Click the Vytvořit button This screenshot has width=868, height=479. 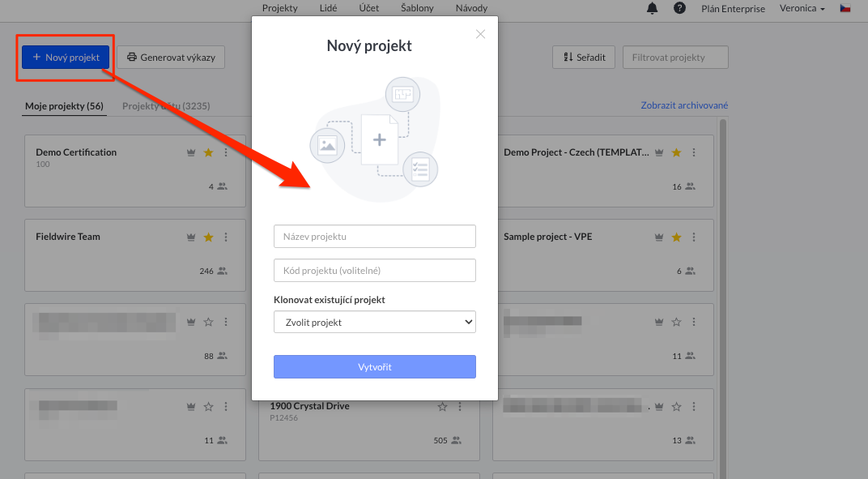[375, 367]
